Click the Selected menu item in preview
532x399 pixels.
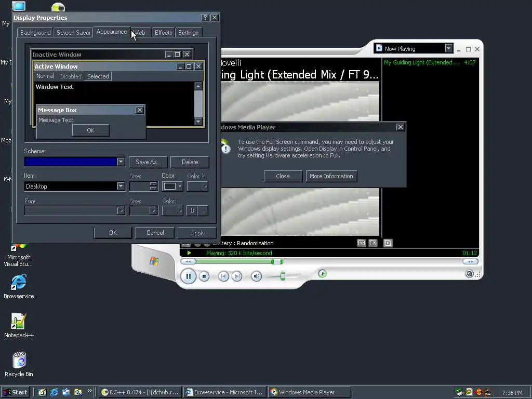click(98, 76)
